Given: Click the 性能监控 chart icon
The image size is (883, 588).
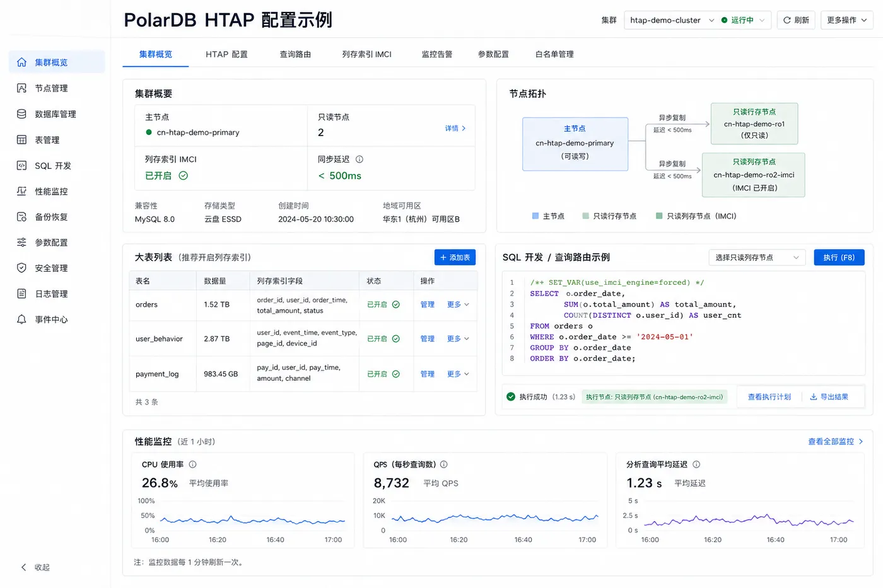Looking at the screenshot, I should (21, 191).
